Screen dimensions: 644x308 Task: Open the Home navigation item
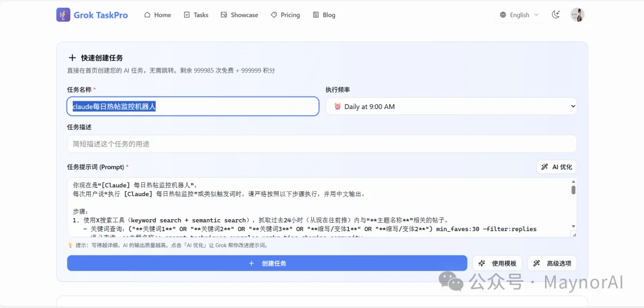157,15
